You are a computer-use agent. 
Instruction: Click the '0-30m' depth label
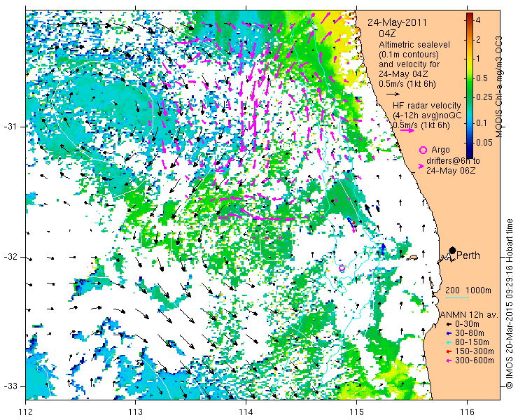pos(467,325)
